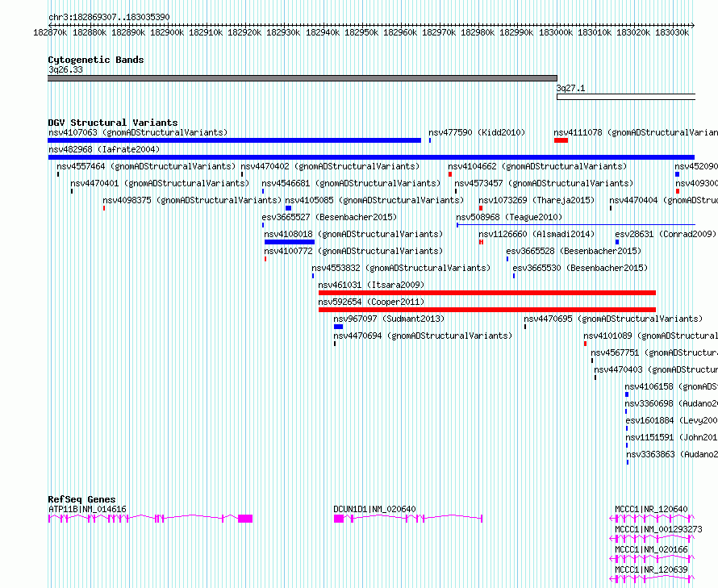
Task: Select esv3665528 (Besenbacher2015) variant
Action: [574, 251]
